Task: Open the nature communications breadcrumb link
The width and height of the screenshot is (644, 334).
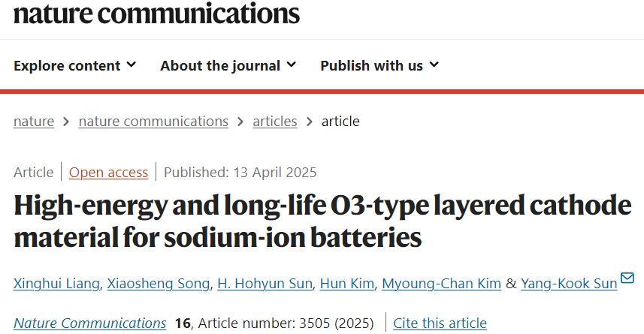Action: pos(153,122)
